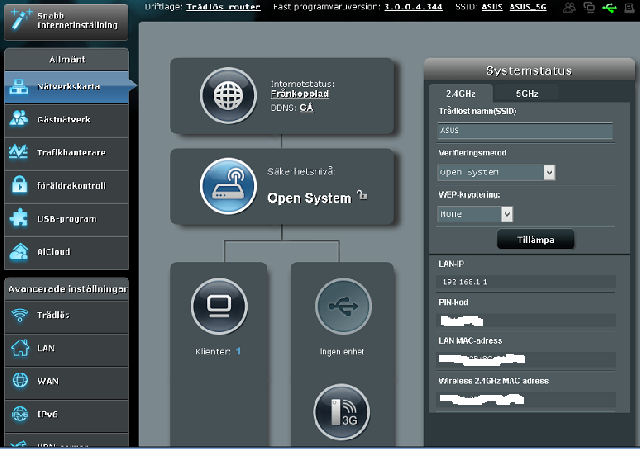This screenshot has width=640, height=449.
Task: Select Gästnätverk menu entry text
Action: tap(64, 120)
